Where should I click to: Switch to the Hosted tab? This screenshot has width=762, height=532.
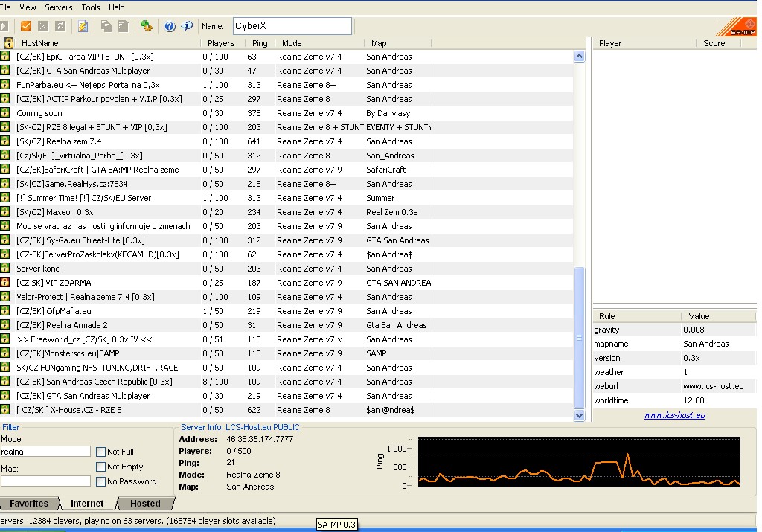coord(145,503)
